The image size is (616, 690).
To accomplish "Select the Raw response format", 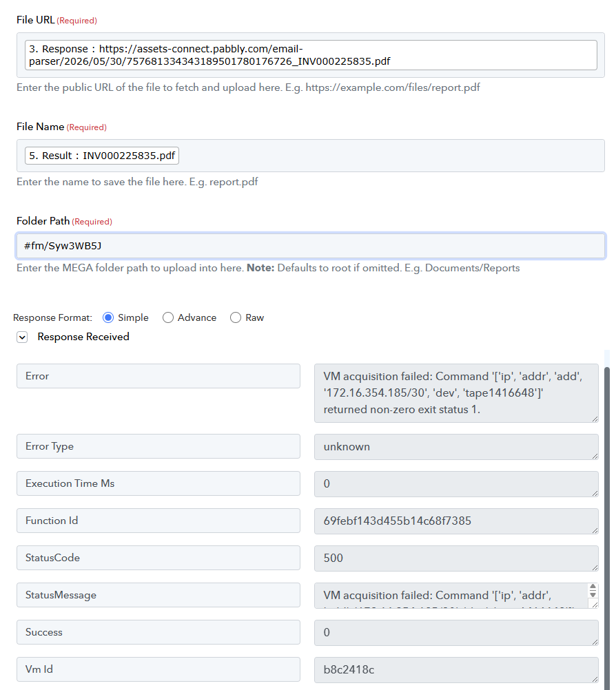I will pos(236,317).
